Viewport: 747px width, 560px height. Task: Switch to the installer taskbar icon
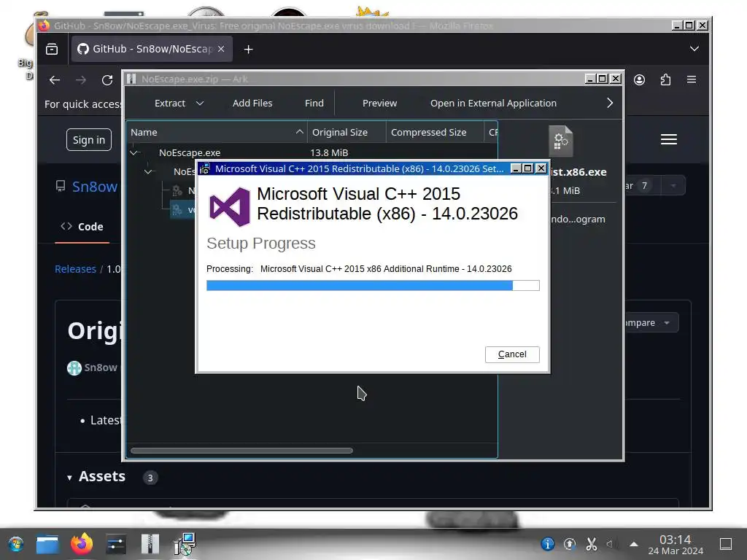(x=185, y=544)
